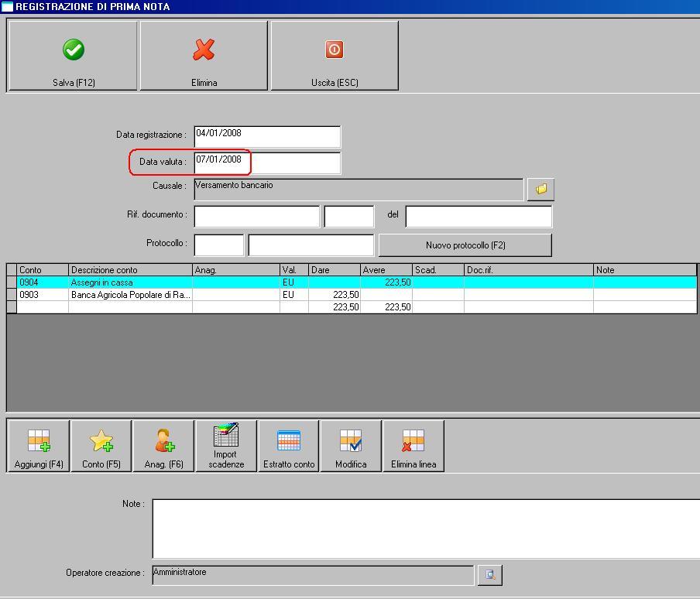This screenshot has width=700, height=599.
Task: Click Nuovo protocollo (F2) button
Action: (x=465, y=245)
